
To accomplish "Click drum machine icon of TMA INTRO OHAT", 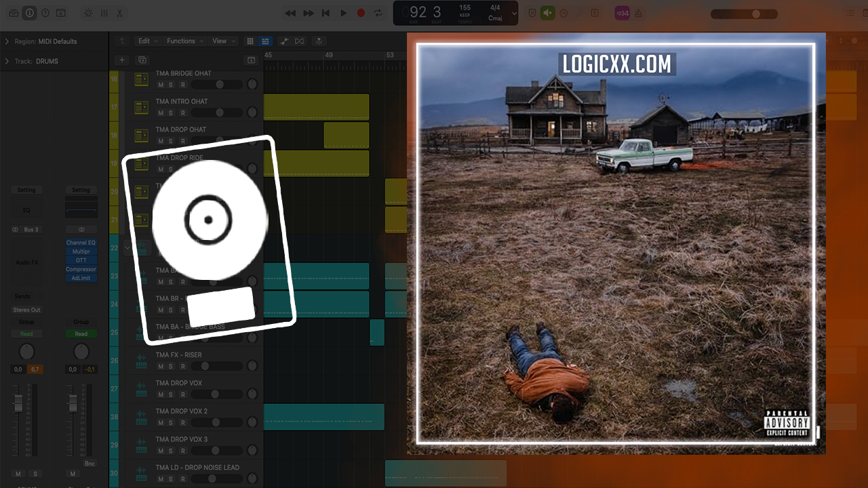I will 141,108.
